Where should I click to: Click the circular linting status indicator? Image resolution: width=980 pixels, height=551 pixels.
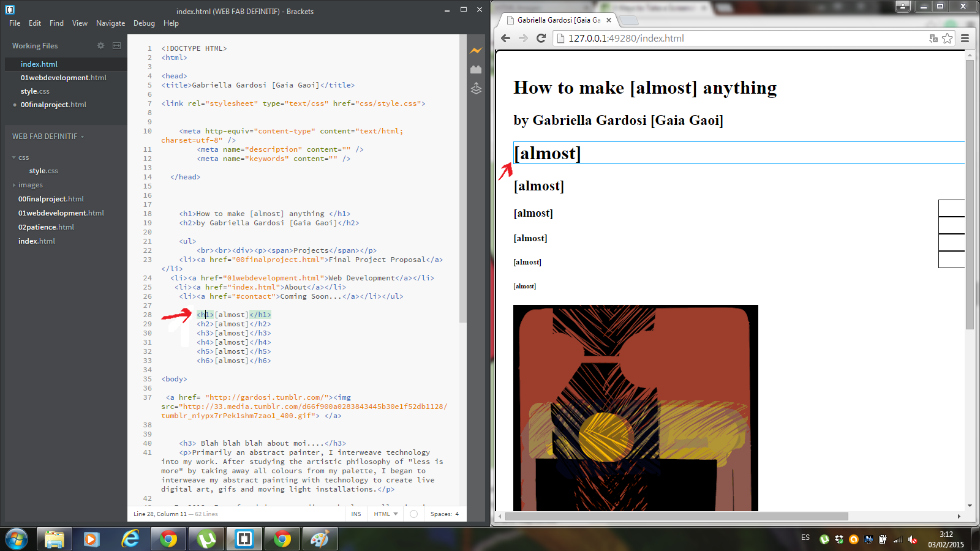(414, 514)
